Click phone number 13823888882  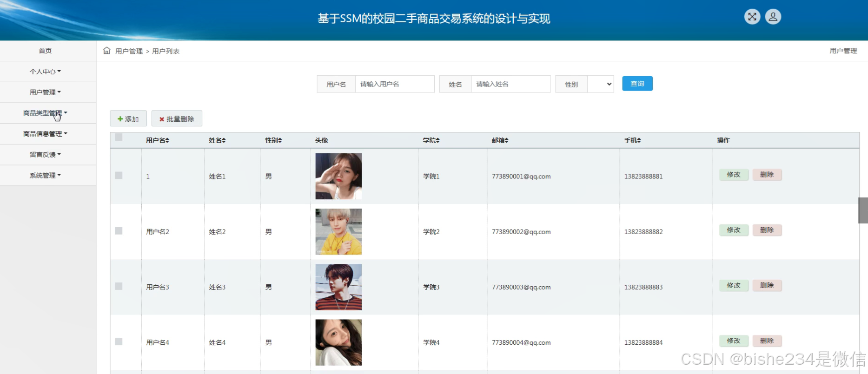pyautogui.click(x=643, y=232)
